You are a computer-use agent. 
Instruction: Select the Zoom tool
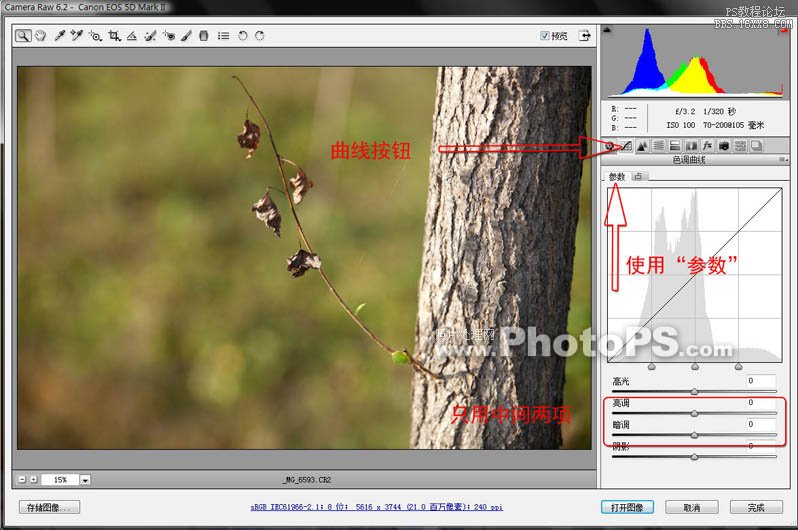23,36
